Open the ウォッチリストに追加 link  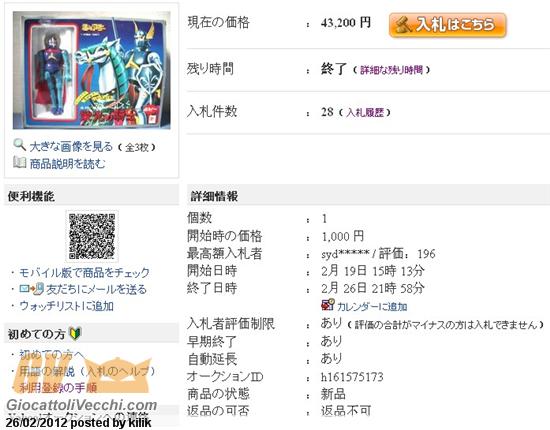coord(67,306)
